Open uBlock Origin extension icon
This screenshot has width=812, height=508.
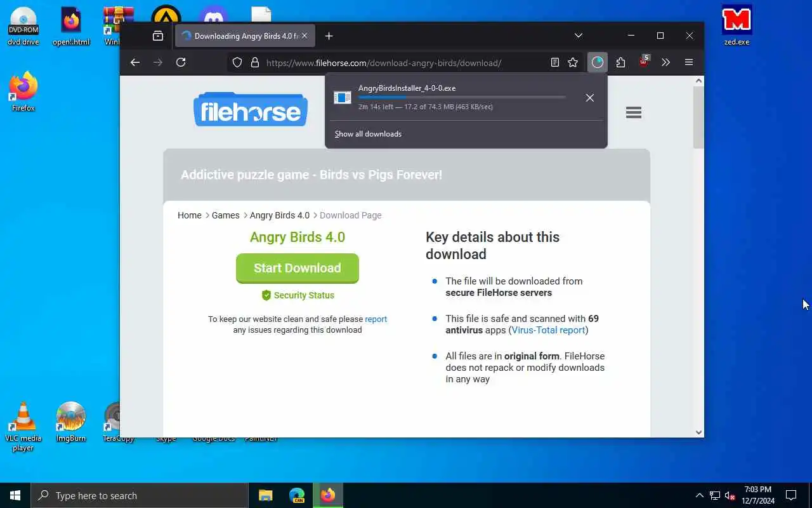point(643,62)
